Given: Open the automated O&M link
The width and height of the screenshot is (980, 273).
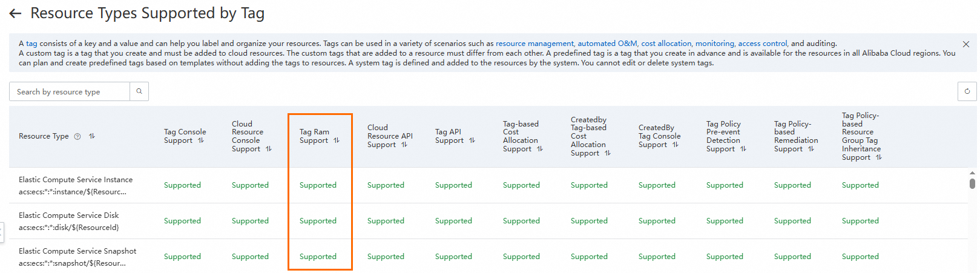Looking at the screenshot, I should (x=607, y=44).
